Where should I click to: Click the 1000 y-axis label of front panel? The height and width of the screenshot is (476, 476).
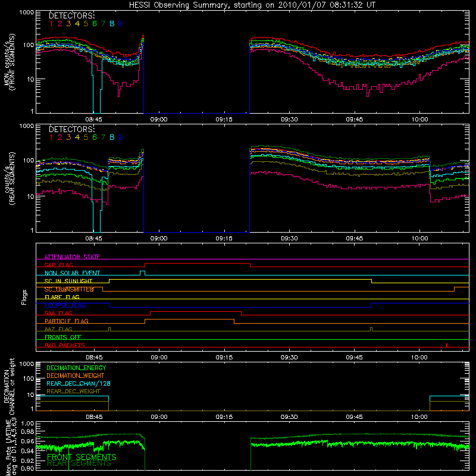click(x=27, y=12)
